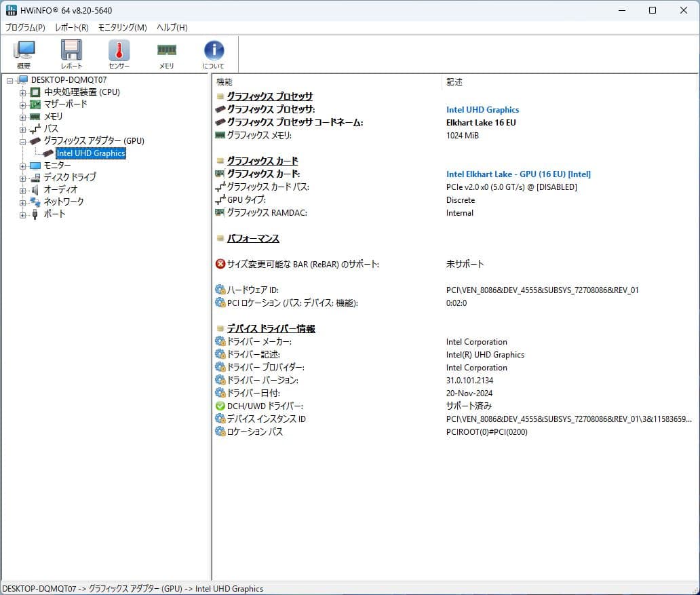Collapse the DESKTOP-DQMQT07 root node
Image resolution: width=700 pixels, height=595 pixels.
10,80
